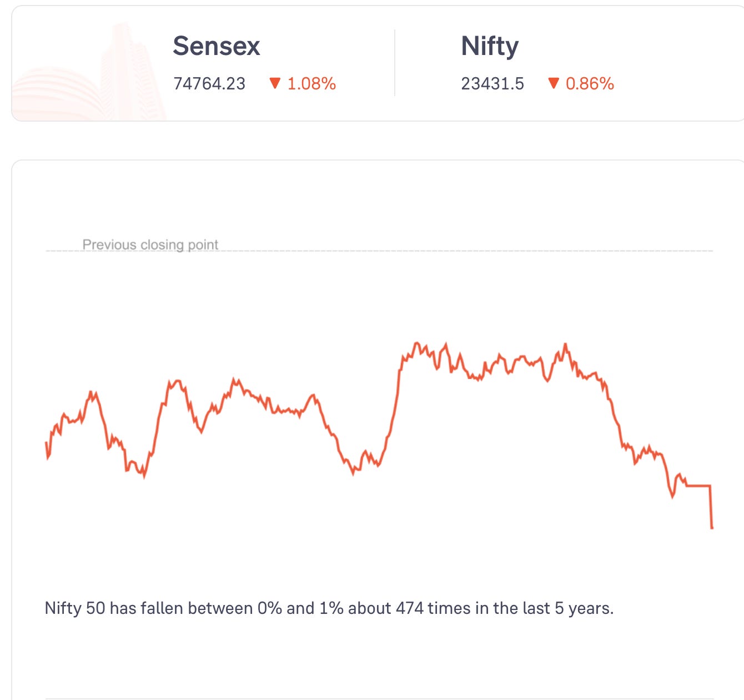Click the highest peak of the chart
The image size is (744, 700).
pos(416,344)
